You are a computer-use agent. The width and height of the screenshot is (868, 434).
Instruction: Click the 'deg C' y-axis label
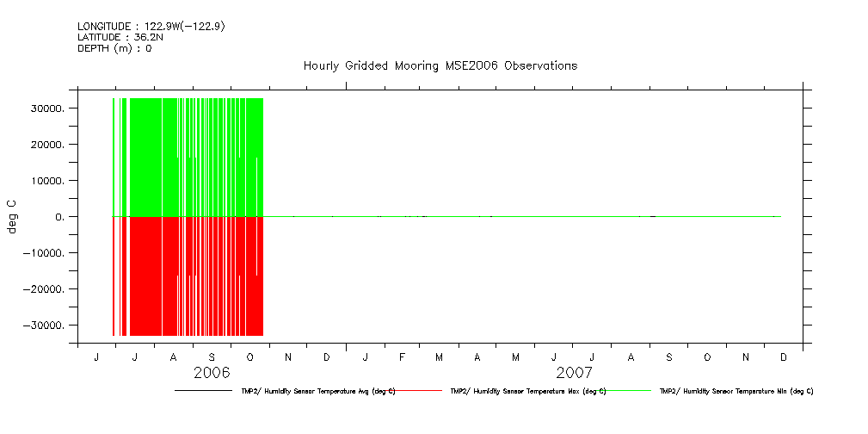coord(12,217)
